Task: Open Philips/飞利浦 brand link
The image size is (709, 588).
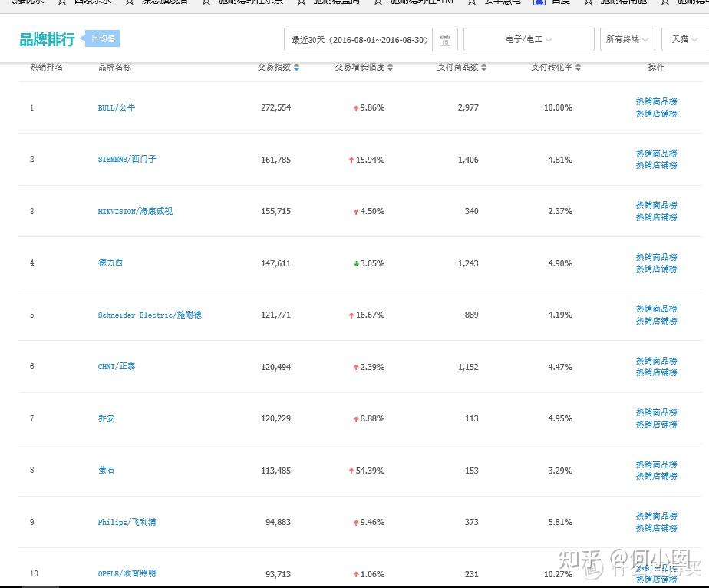Action: 127,522
